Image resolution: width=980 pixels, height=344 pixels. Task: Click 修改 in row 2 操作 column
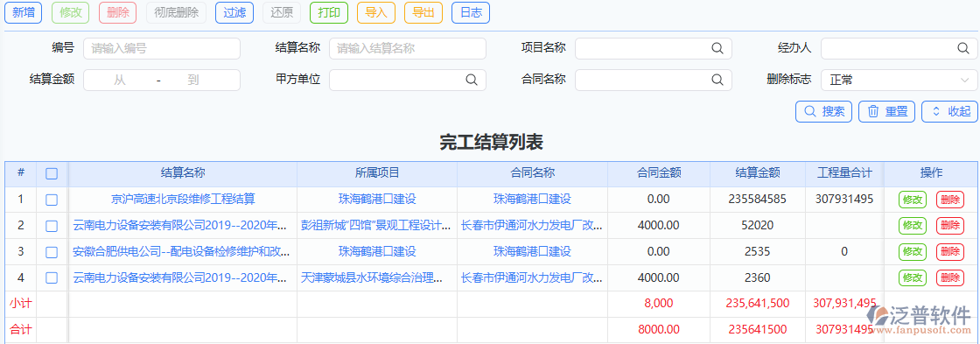913,226
